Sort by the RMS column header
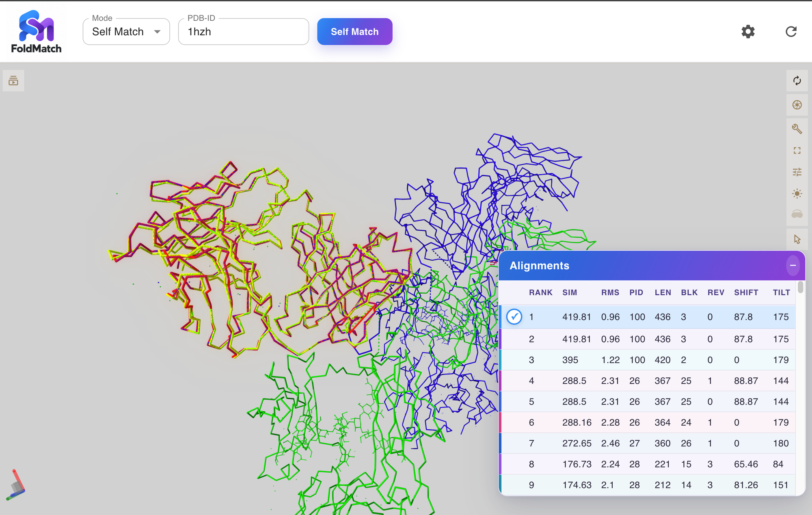 [x=610, y=292]
